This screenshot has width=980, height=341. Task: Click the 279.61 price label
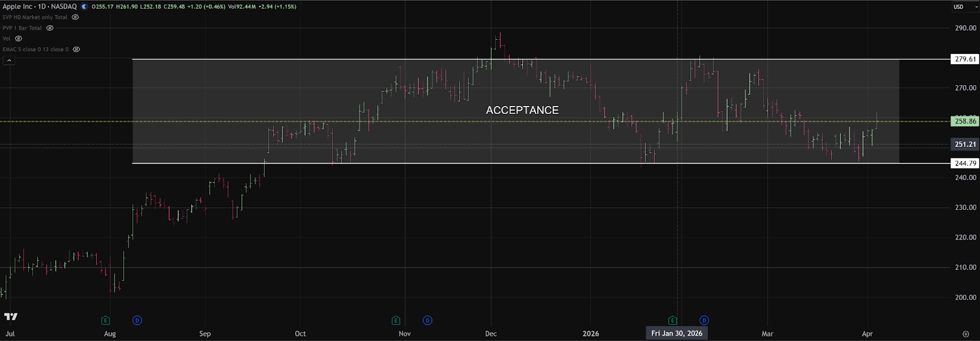click(x=965, y=59)
